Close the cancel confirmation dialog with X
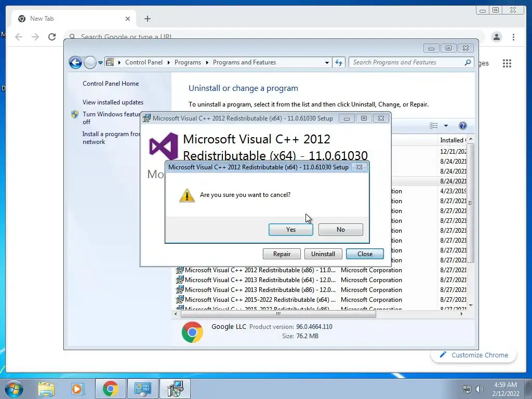Image resolution: width=532 pixels, height=399 pixels. pos(359,167)
